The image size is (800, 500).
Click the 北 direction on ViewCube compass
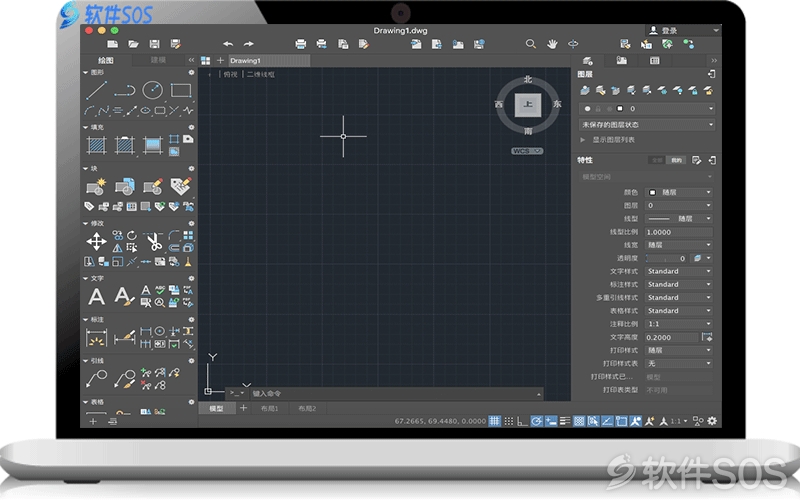528,79
